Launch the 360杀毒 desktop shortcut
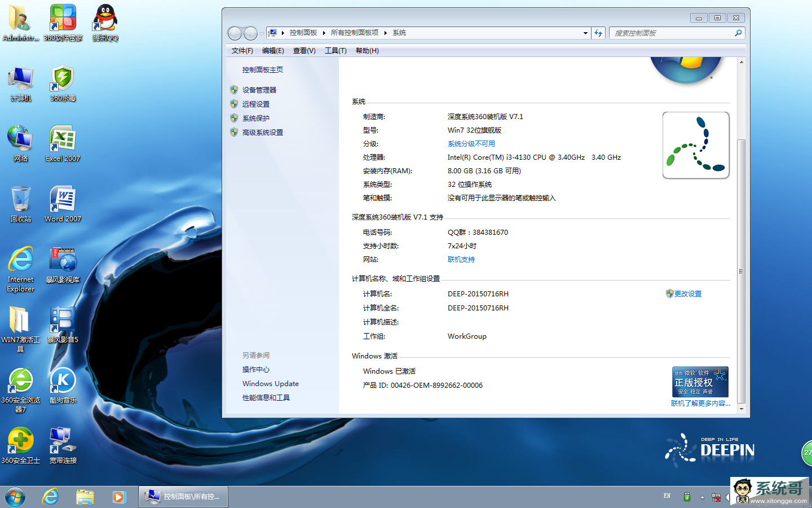The image size is (812, 508). 63,84
